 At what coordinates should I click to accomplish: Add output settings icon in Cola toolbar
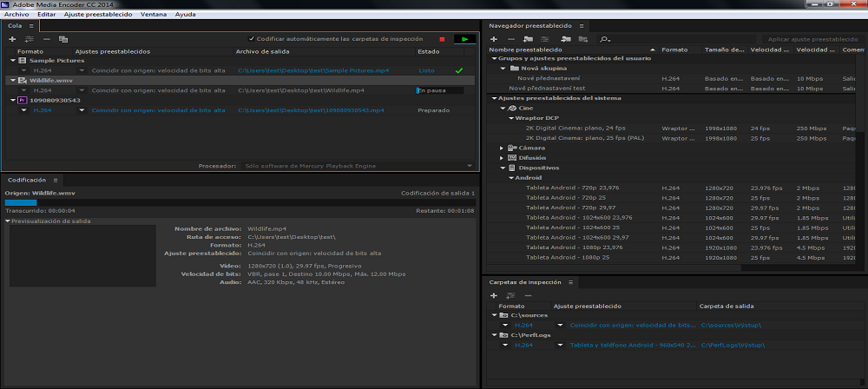(x=30, y=39)
